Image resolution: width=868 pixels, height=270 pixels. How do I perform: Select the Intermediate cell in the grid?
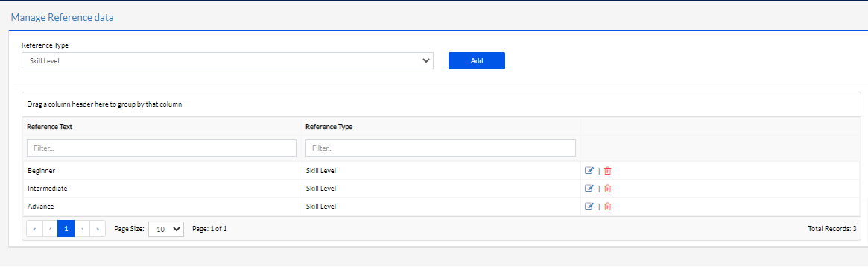162,189
